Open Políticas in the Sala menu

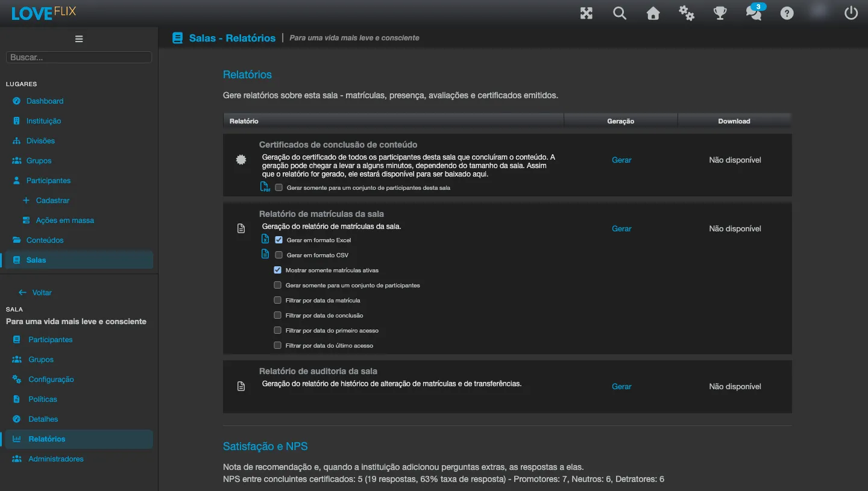coord(43,399)
